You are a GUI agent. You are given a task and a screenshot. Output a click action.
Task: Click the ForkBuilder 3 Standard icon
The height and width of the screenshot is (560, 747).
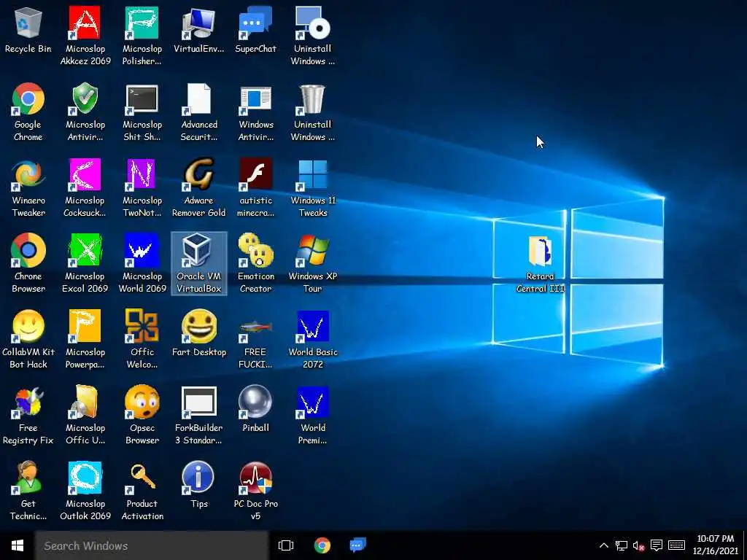click(x=198, y=402)
